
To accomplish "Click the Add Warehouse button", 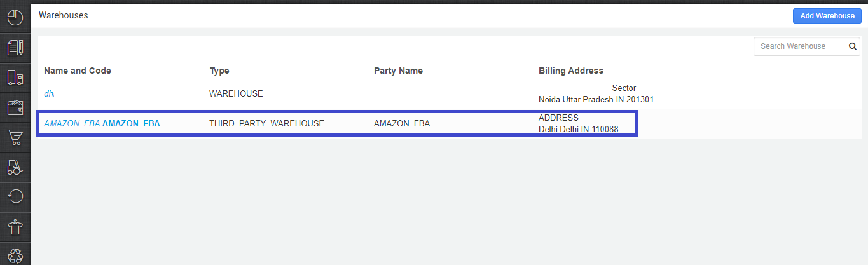I will point(827,16).
